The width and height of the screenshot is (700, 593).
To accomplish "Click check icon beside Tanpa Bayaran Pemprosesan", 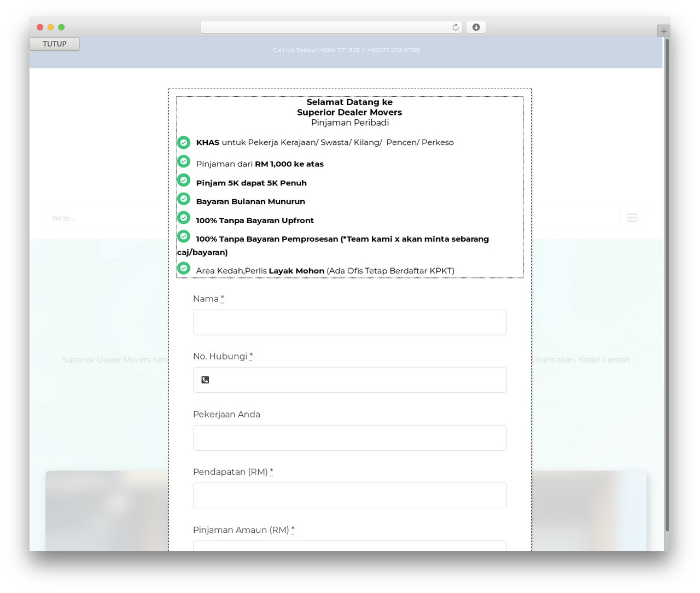I will tap(184, 236).
